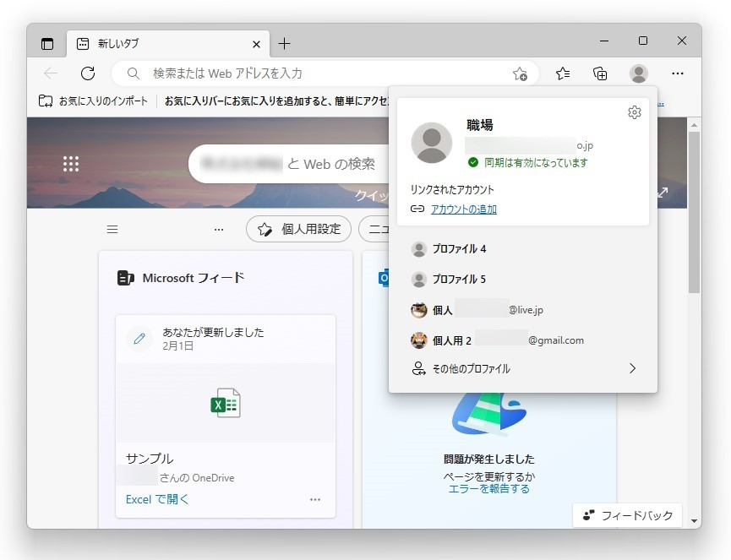
Task: Select the プロファイル 4 profile entry
Action: (462, 248)
